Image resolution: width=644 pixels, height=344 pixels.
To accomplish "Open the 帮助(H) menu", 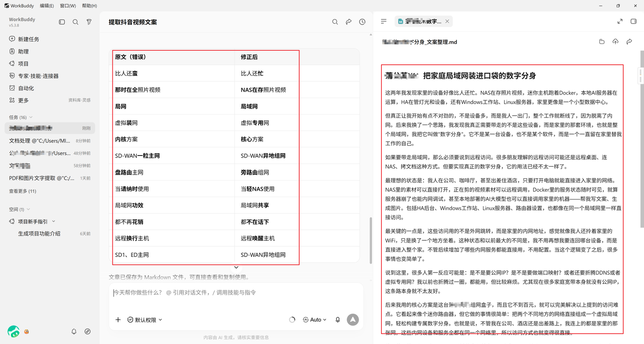I will [89, 6].
